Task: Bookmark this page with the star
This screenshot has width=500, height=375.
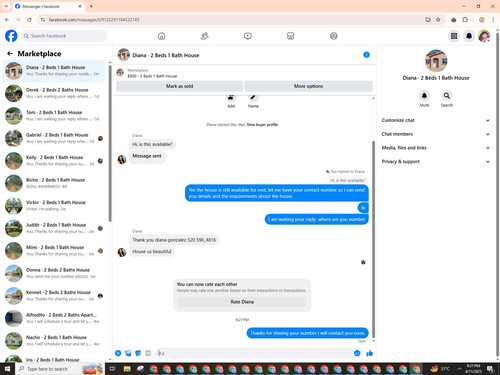Action: tap(438, 20)
